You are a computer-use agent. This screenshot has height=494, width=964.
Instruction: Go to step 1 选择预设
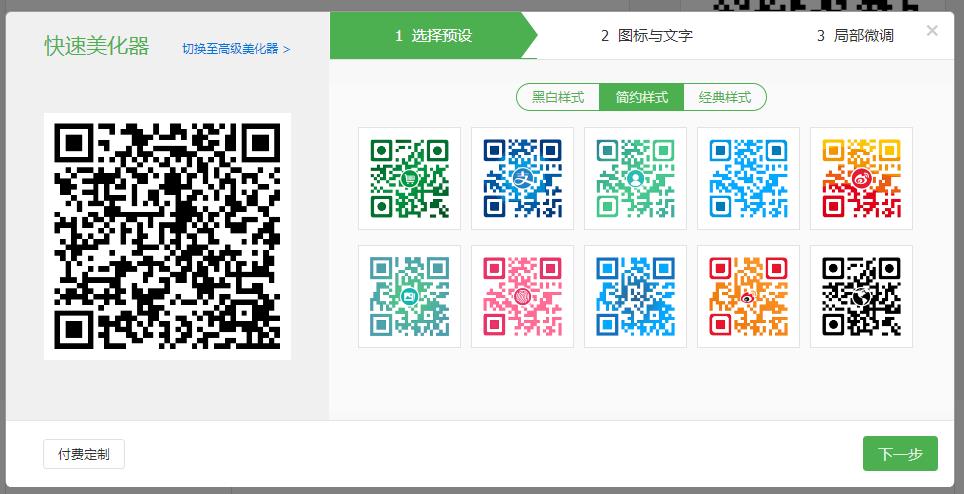pos(433,36)
